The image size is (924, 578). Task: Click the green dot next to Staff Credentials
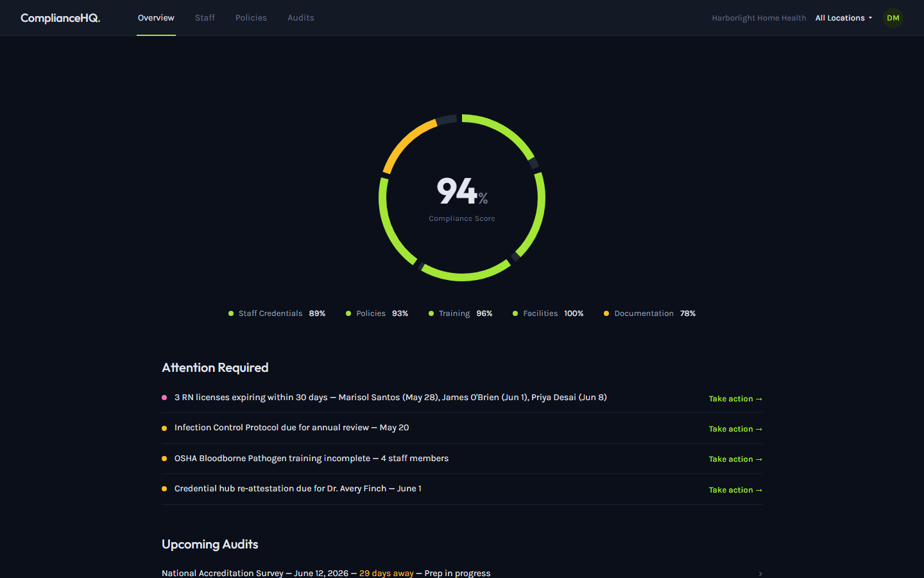pyautogui.click(x=231, y=313)
